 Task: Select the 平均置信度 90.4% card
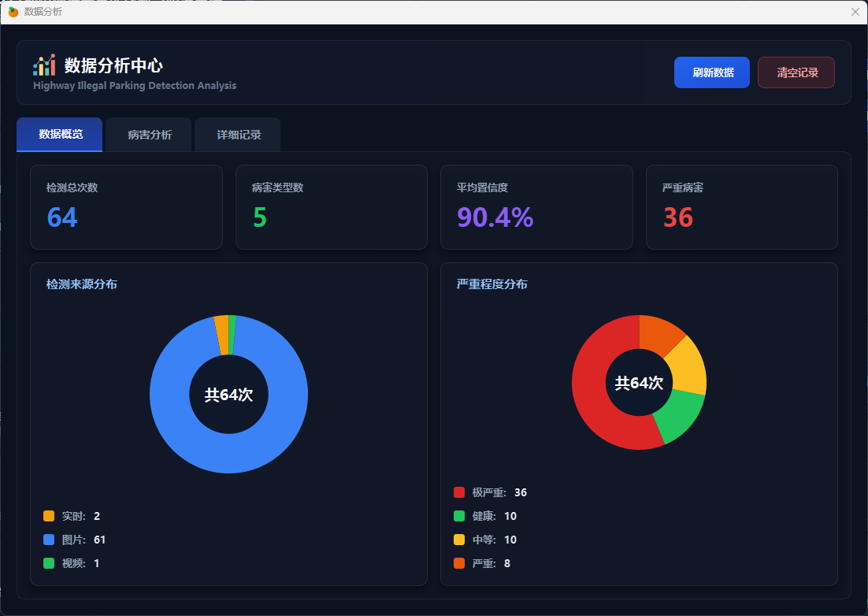[x=536, y=207]
